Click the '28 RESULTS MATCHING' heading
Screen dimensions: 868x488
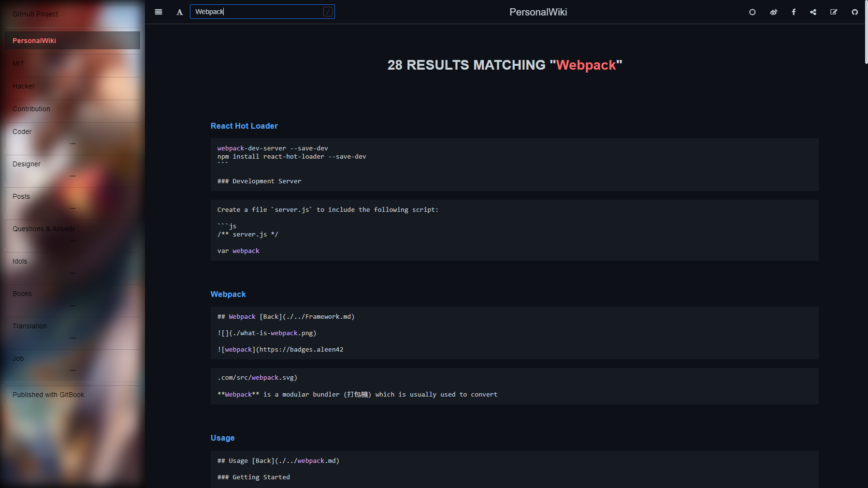tap(505, 65)
